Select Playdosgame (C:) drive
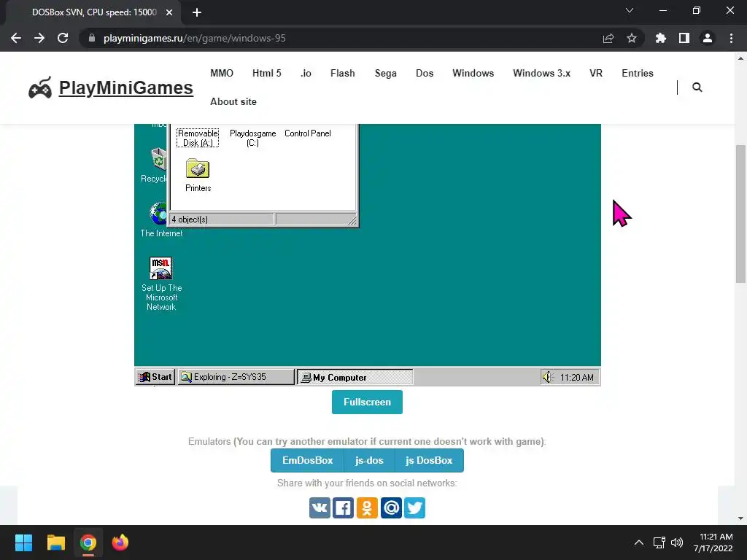The width and height of the screenshot is (747, 560). pos(252,138)
